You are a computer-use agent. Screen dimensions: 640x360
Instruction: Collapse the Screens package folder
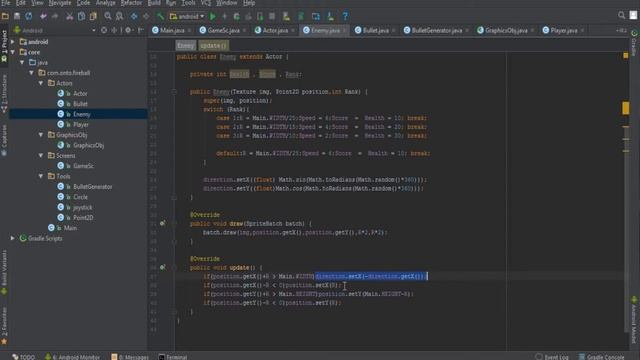tap(41, 156)
